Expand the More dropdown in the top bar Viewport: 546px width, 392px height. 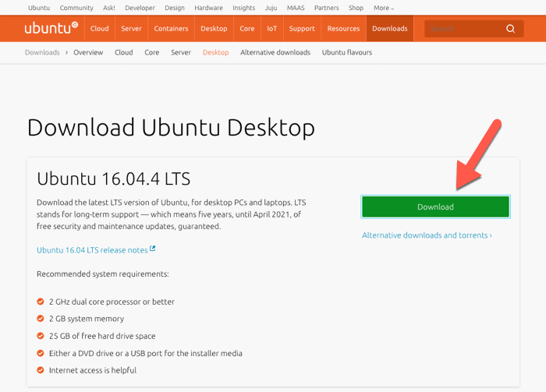pyautogui.click(x=384, y=8)
